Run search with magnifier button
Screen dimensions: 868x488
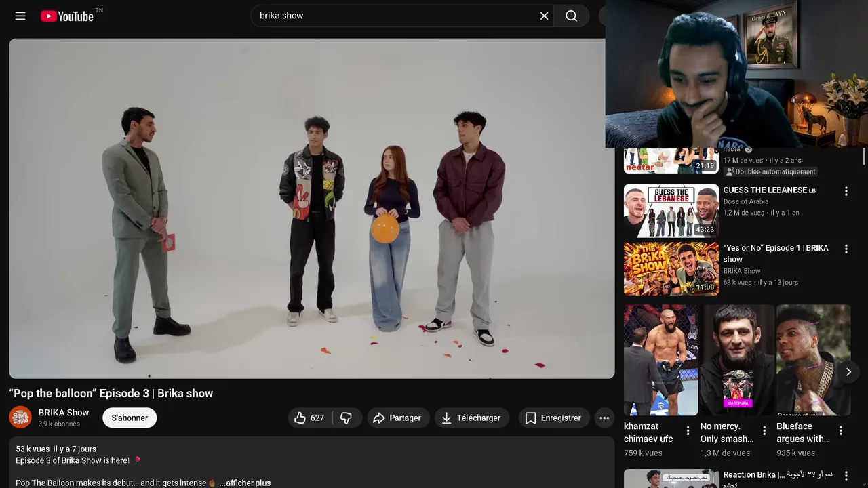(571, 16)
